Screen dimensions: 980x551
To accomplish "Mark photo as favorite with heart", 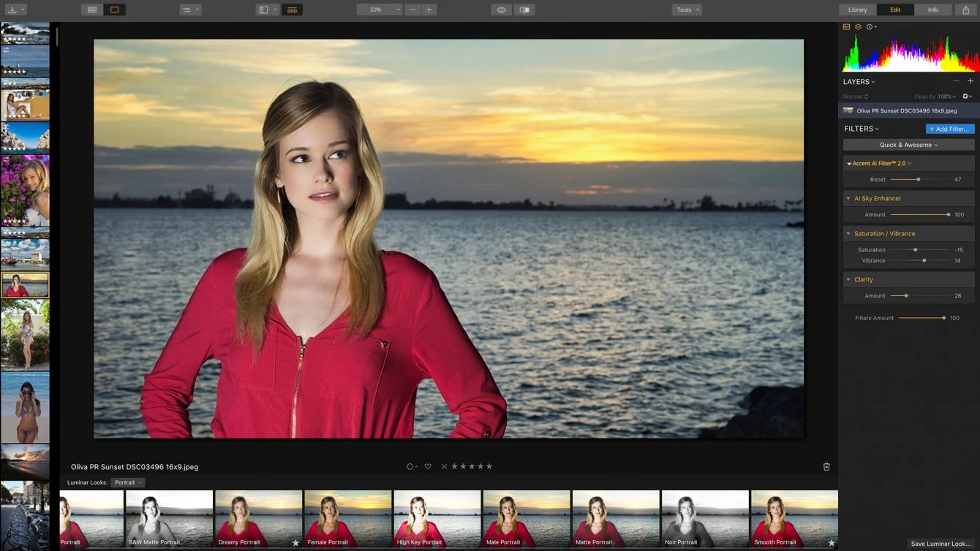I will click(x=428, y=466).
